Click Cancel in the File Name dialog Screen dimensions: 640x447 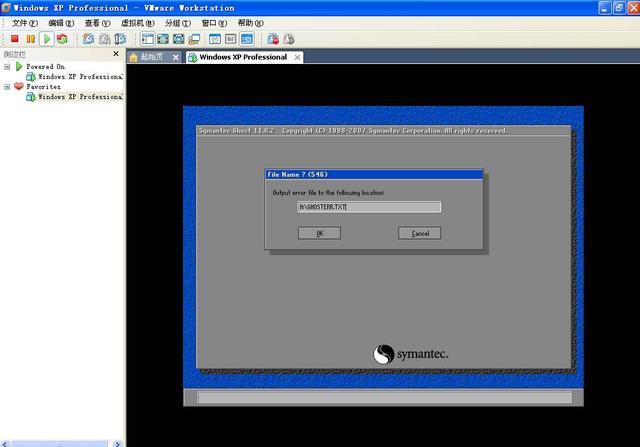(419, 233)
